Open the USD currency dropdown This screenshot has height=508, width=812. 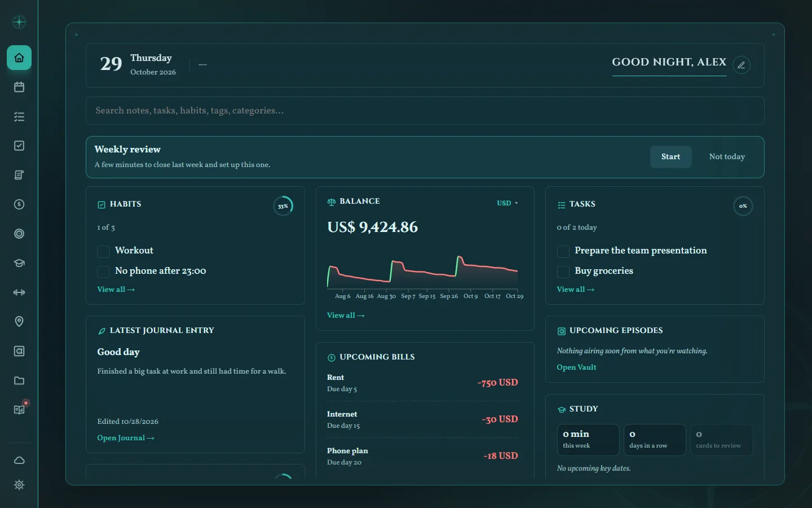507,203
